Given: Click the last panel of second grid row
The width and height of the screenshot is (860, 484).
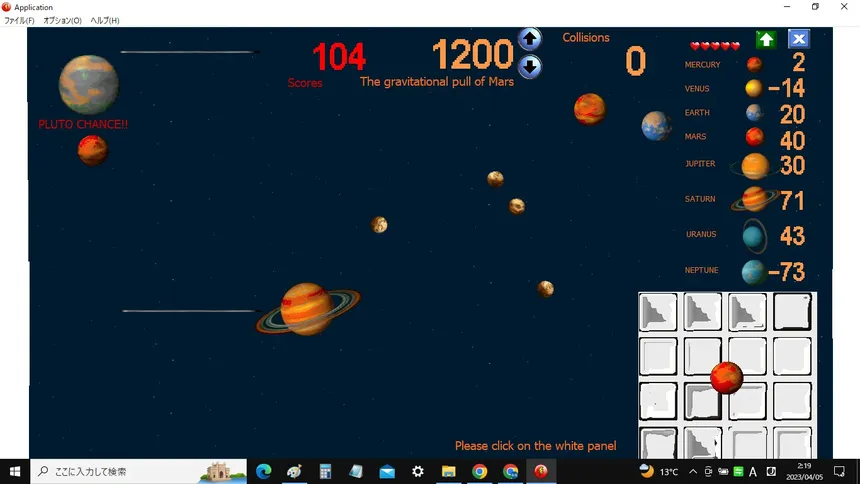Looking at the screenshot, I should click(793, 357).
